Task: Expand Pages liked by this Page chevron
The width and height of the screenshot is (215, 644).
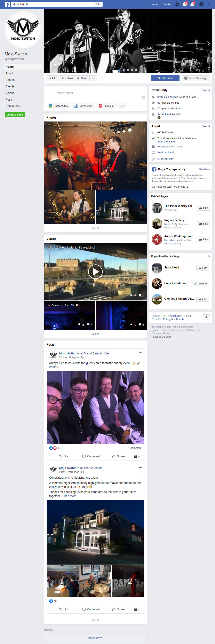Action: (209, 256)
